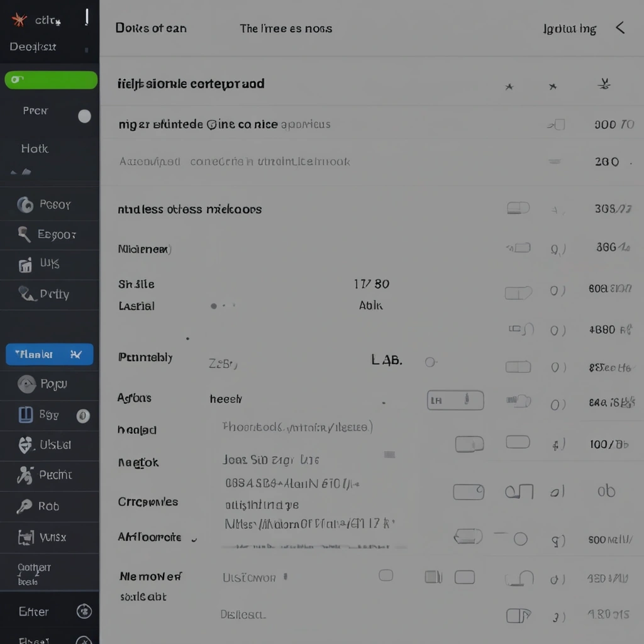Open the Igotiat lng tab

569,29
